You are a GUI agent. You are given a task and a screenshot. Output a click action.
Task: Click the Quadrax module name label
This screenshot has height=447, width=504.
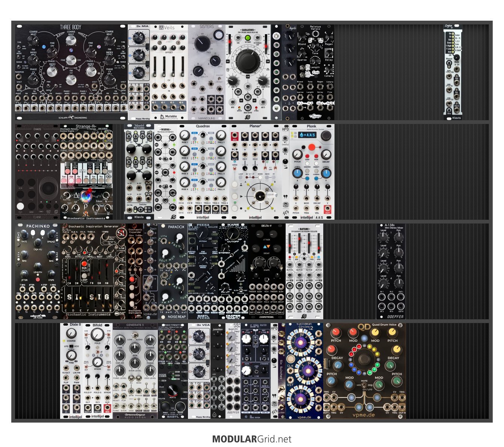tap(203, 126)
